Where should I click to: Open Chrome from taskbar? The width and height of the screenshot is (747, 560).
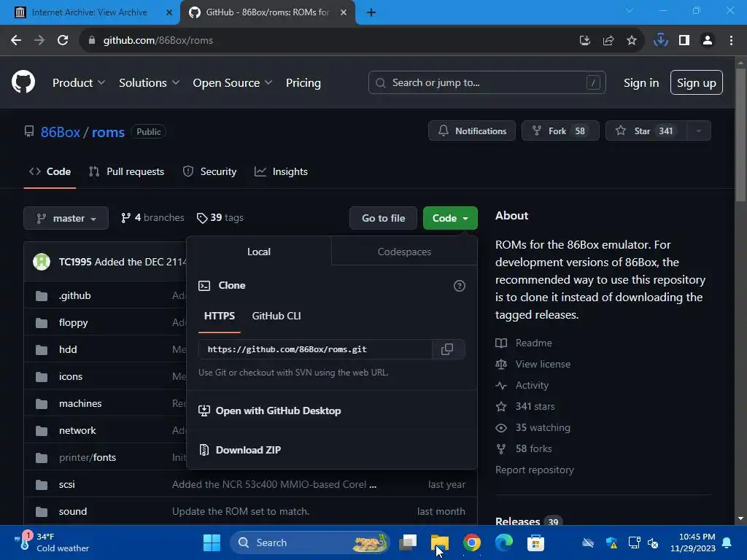472,542
